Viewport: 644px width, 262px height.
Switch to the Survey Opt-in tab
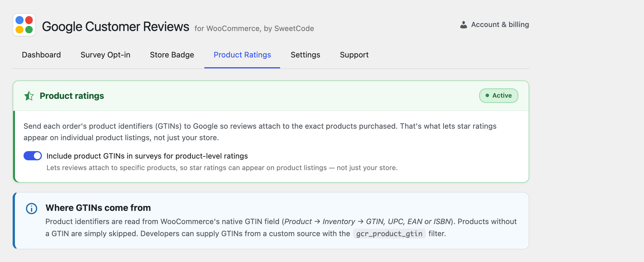(105, 55)
